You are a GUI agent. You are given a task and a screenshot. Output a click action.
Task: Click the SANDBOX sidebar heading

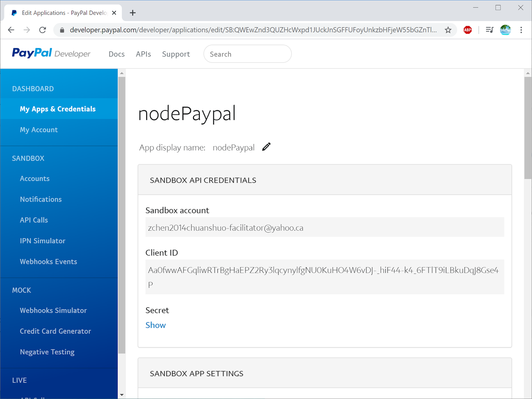28,158
